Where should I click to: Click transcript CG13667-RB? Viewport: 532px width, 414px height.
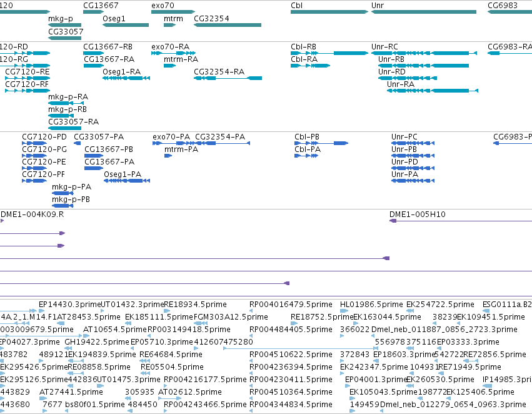point(108,47)
